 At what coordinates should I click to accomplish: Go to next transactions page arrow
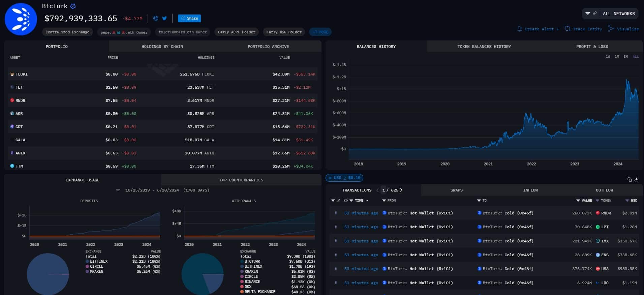(x=401, y=190)
